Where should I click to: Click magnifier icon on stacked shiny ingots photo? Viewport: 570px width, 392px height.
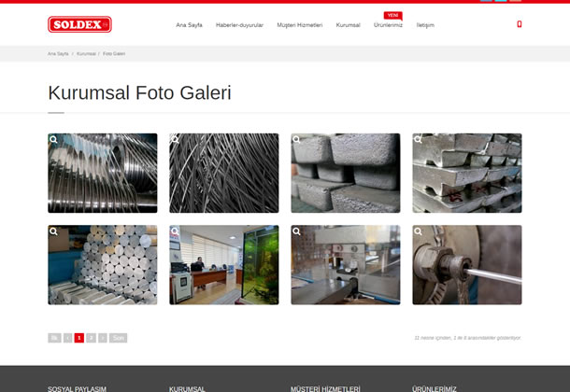[x=418, y=139]
